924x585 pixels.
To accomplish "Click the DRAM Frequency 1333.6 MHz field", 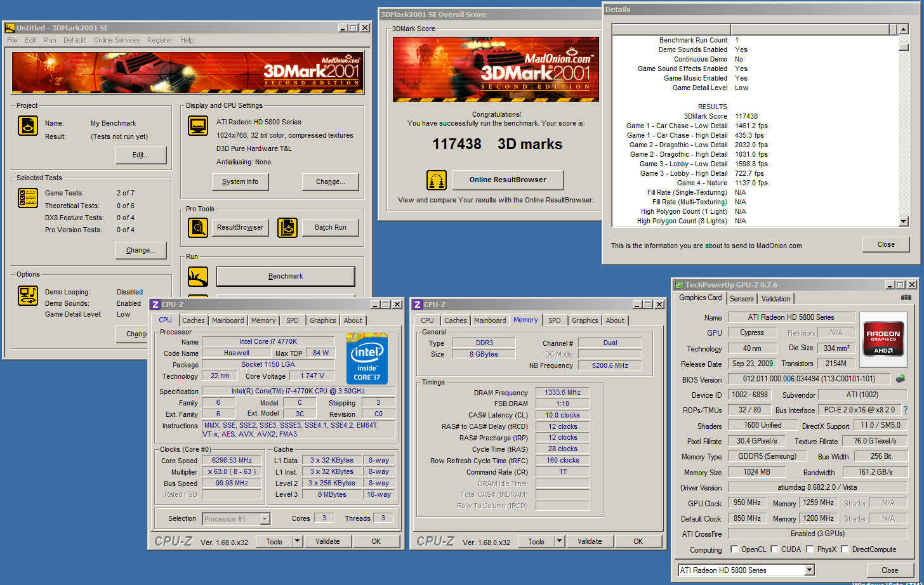I will click(563, 393).
